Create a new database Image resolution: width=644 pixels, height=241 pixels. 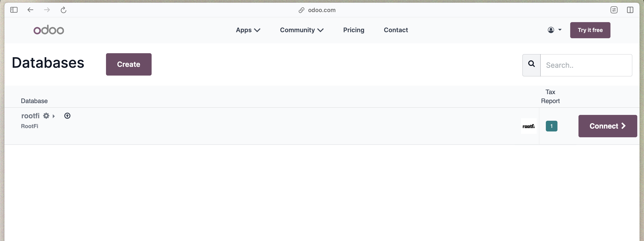click(129, 64)
